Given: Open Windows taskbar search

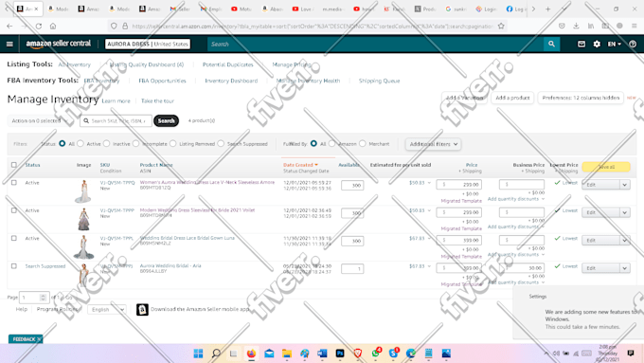Looking at the screenshot, I should coord(216,354).
